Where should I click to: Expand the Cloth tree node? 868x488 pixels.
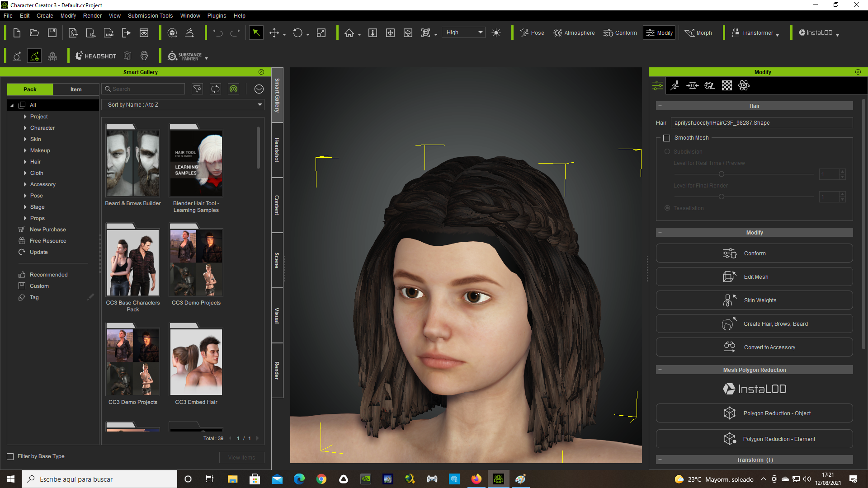point(25,173)
